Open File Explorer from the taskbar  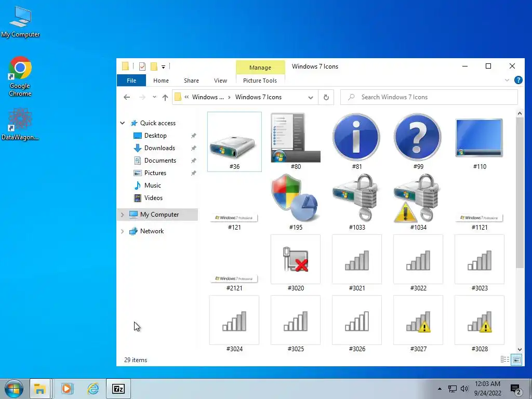(x=40, y=389)
